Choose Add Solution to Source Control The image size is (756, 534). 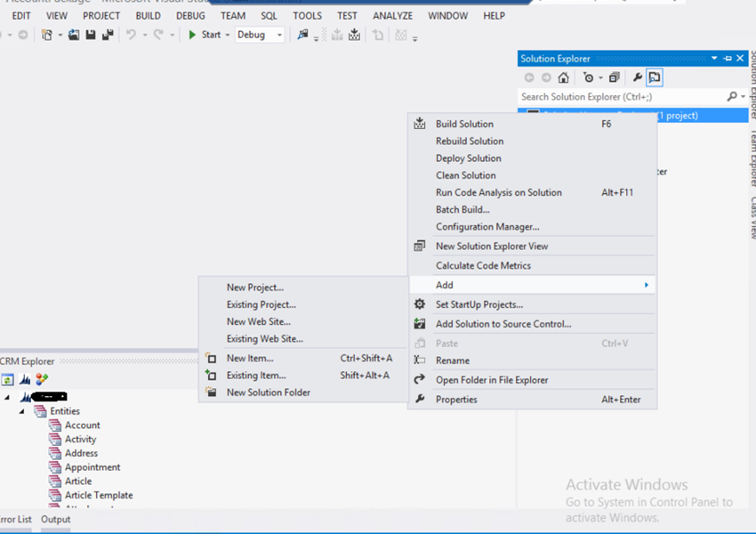tap(532, 324)
